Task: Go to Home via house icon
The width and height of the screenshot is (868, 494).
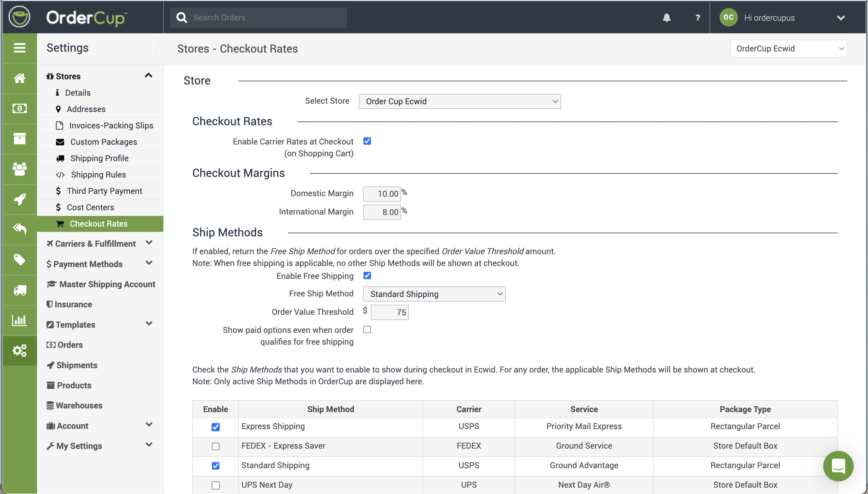Action: pos(20,78)
